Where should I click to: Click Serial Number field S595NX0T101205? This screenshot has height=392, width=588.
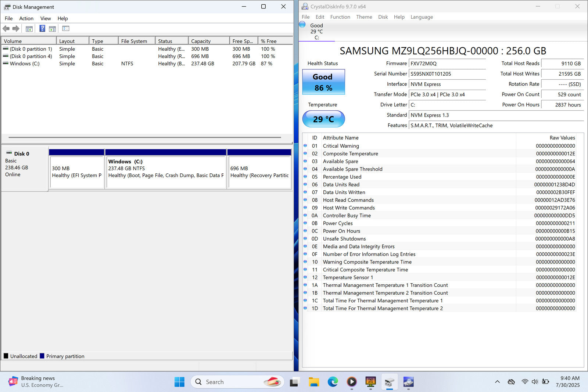447,74
